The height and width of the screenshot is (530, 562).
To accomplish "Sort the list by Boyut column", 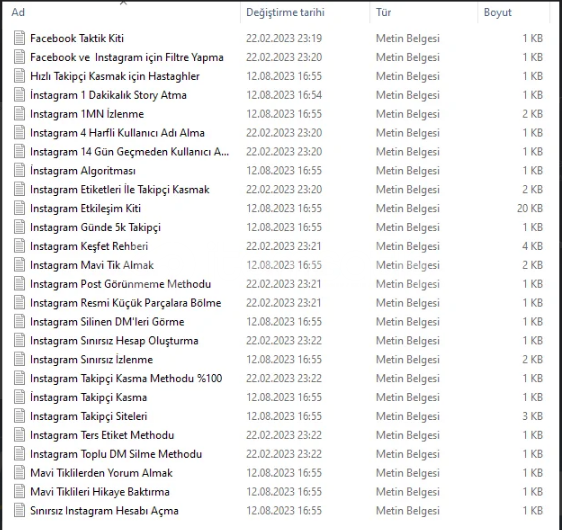I will click(497, 13).
